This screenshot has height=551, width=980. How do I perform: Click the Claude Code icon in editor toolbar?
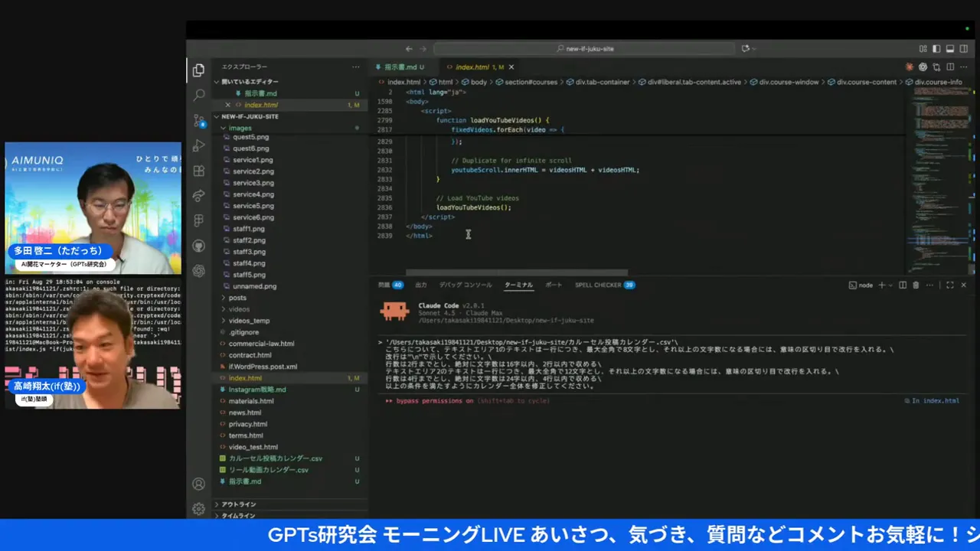click(x=910, y=67)
